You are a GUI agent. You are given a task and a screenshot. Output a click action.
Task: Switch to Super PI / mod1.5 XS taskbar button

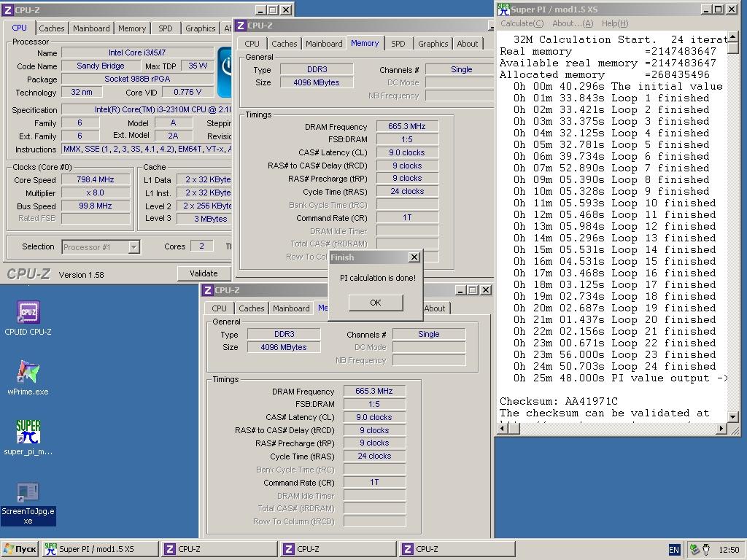click(x=100, y=549)
